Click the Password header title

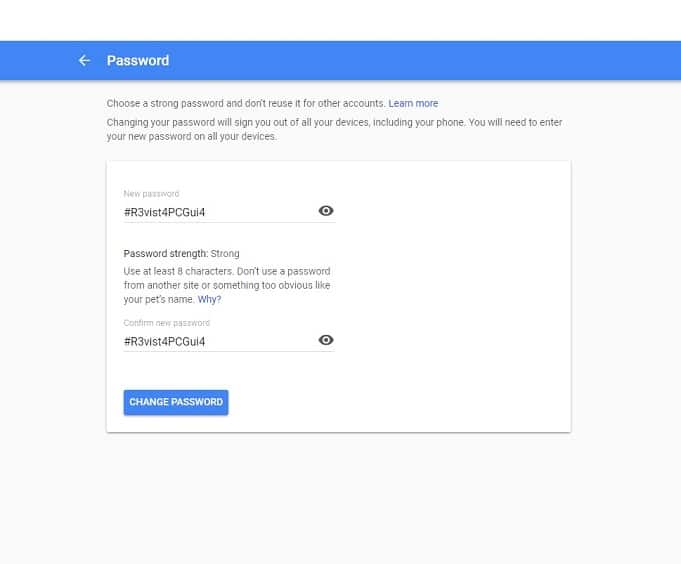138,60
